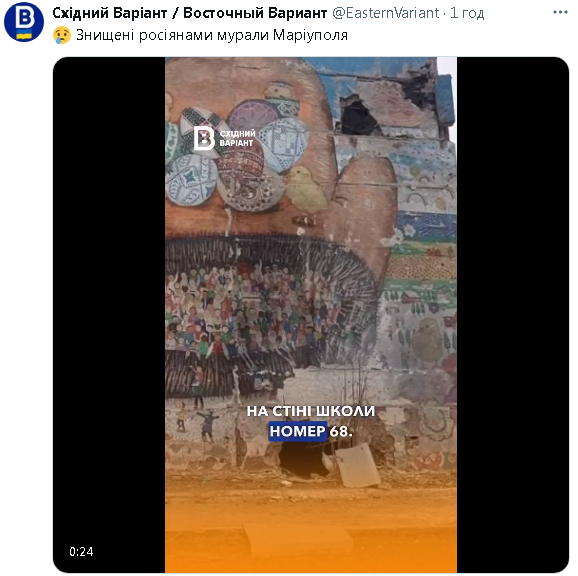Click the crying emoji in the tweet
578x576 pixels.
coord(62,35)
